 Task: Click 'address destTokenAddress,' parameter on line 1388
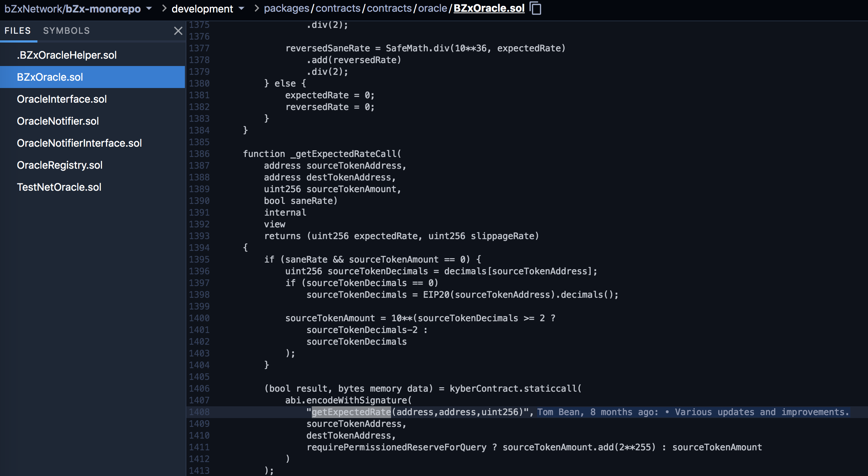click(x=330, y=177)
